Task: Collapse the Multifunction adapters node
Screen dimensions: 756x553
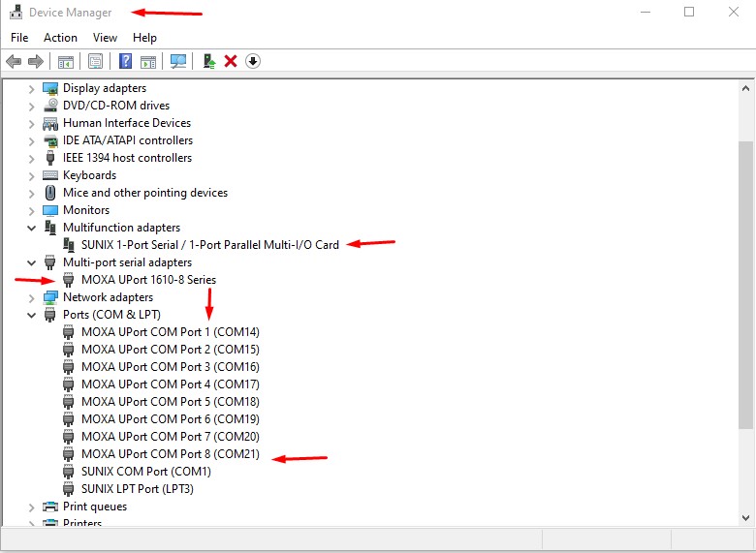Action: [x=31, y=228]
